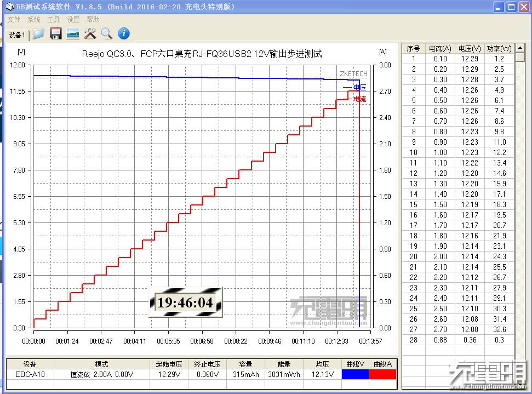Click row 28 voltage value 0.36
This screenshot has width=532, height=394.
(470, 340)
